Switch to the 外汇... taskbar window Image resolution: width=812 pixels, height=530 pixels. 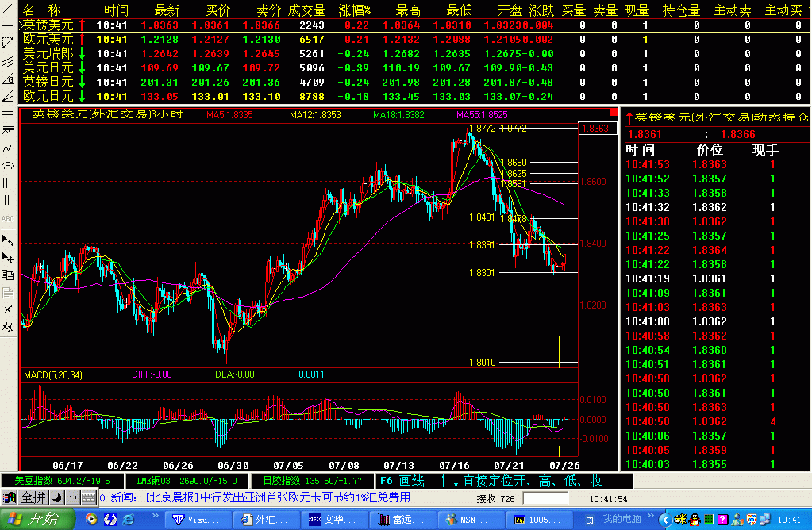[266, 520]
